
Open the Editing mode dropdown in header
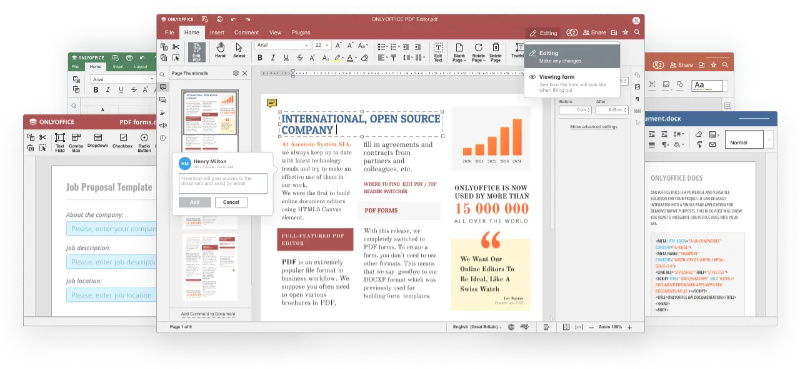[x=543, y=33]
